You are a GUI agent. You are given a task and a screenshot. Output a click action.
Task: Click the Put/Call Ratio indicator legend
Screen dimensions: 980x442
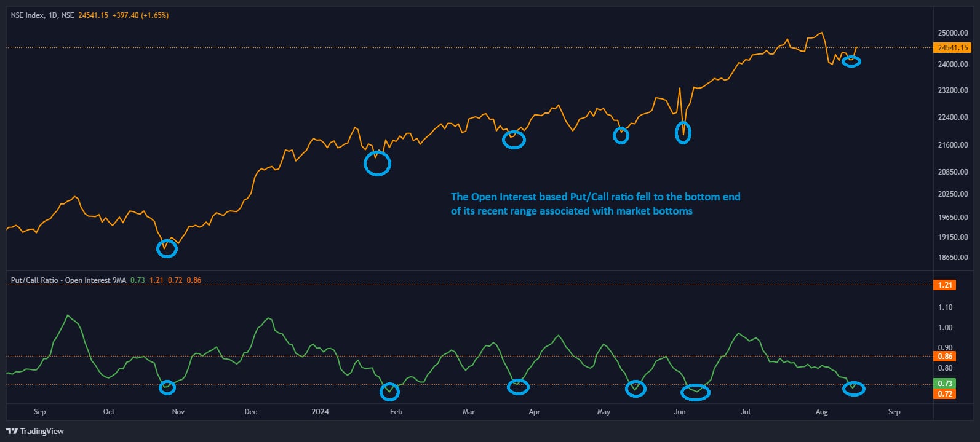coord(68,280)
